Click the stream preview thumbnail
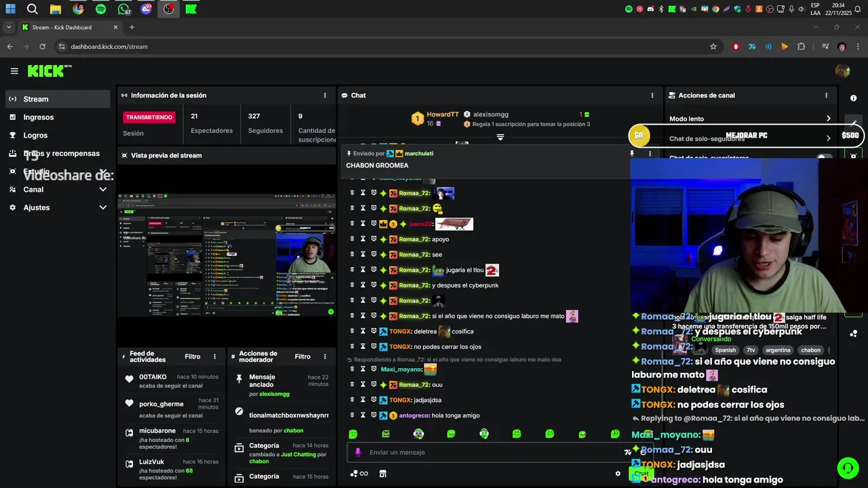The image size is (868, 488). point(226,256)
